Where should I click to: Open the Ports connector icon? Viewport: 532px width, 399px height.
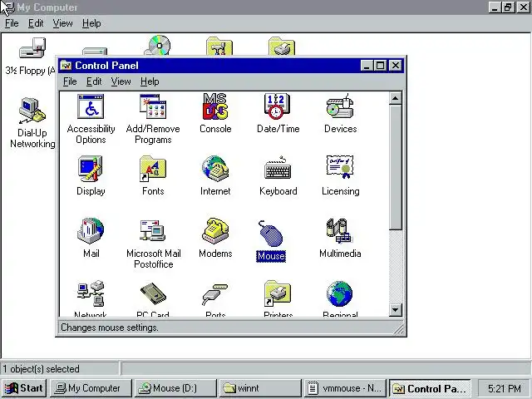(215, 294)
